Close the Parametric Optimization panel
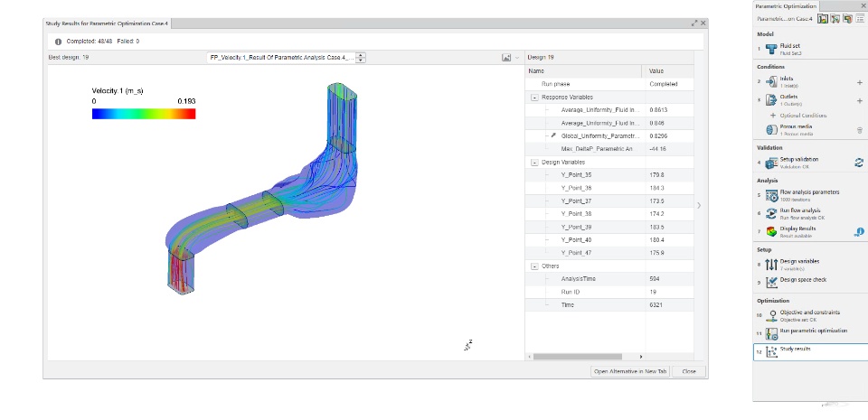 tap(864, 6)
